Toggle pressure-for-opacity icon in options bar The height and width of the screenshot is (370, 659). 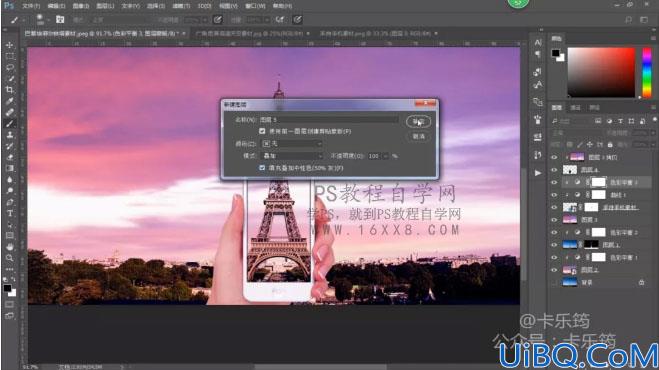click(217, 19)
